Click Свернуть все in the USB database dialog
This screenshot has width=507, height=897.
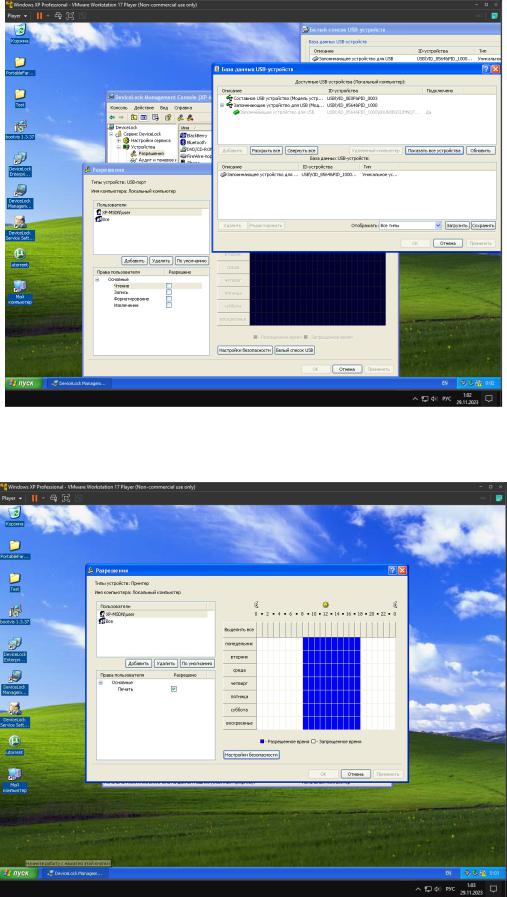tap(301, 150)
